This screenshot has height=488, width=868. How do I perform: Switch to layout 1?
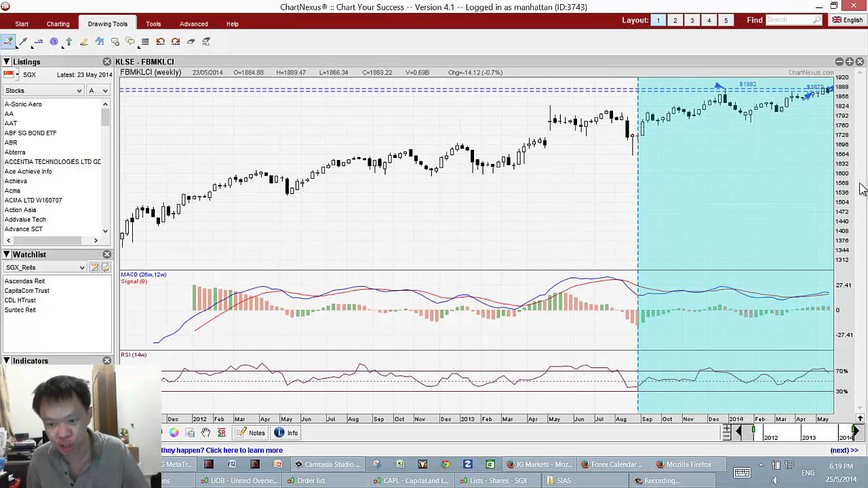658,20
